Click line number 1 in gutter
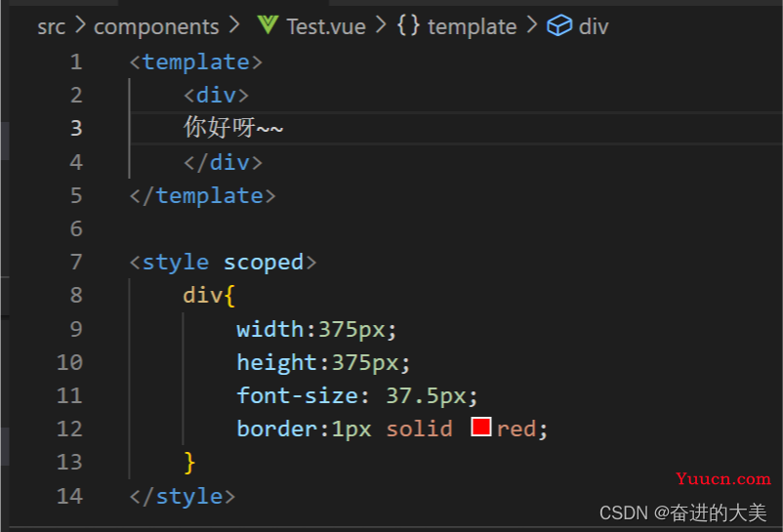783x532 pixels. point(76,61)
